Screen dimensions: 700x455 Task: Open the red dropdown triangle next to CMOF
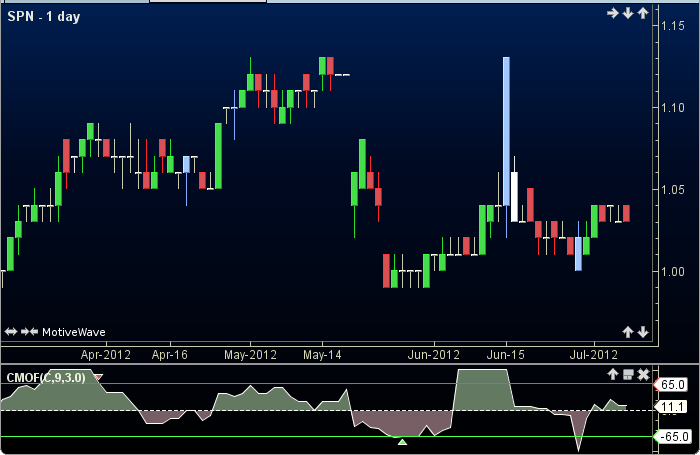[98, 377]
